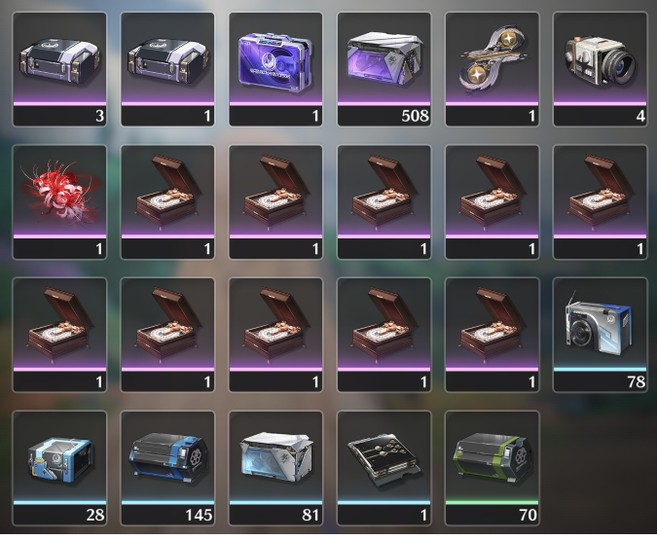The image size is (657, 540).
Task: Select the music box below the purple crate
Action: [x=384, y=202]
